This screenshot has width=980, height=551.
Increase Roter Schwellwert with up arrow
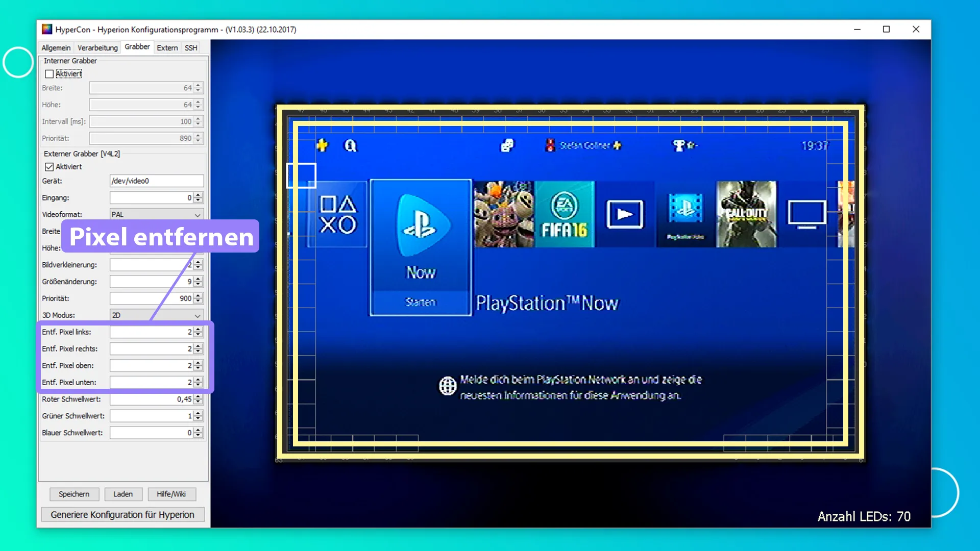(x=199, y=396)
